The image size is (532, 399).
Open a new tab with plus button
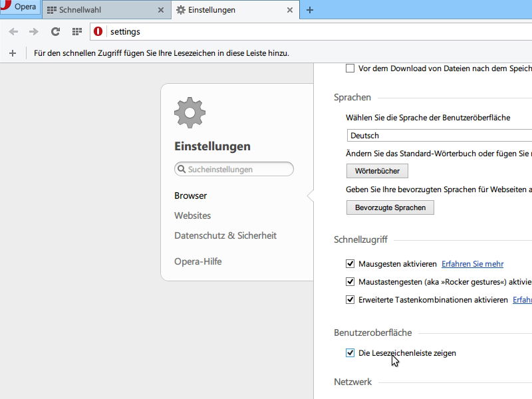coord(309,10)
